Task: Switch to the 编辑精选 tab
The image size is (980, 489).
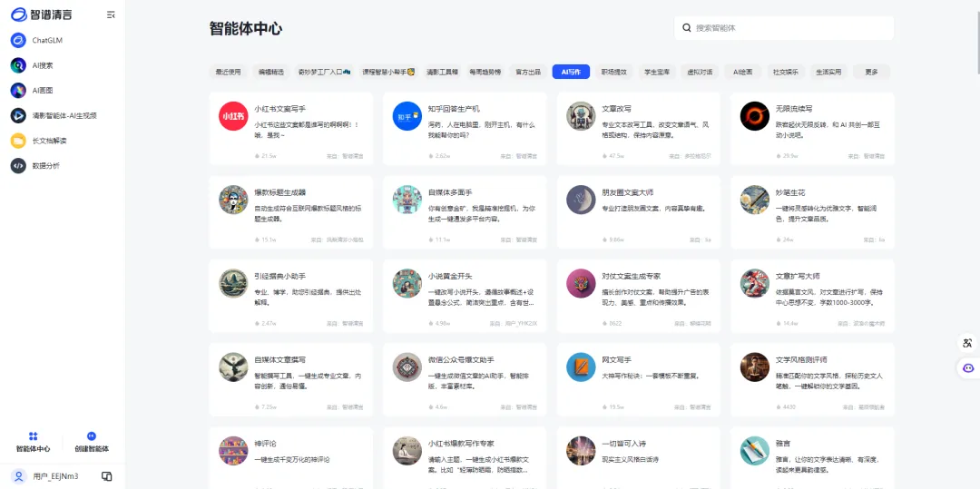Action: (271, 72)
